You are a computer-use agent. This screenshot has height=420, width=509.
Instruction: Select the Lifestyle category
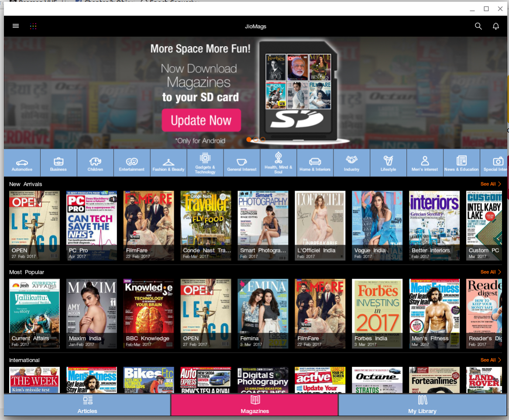pyautogui.click(x=388, y=163)
